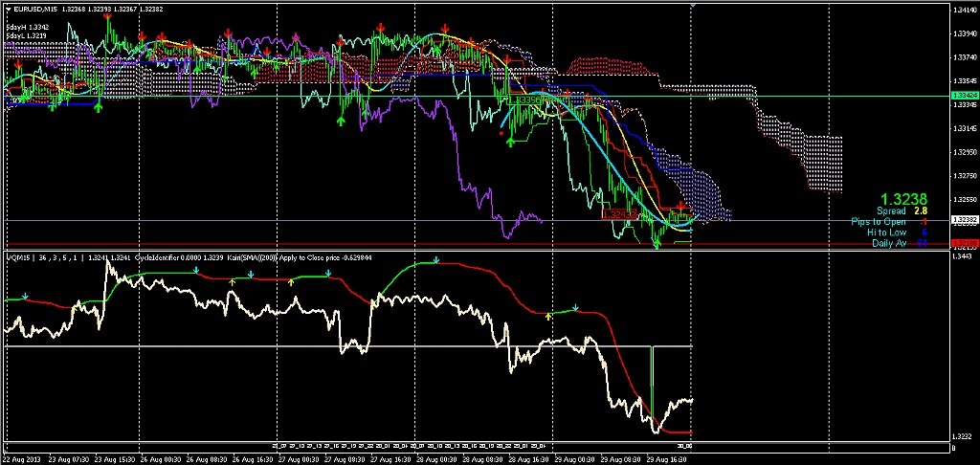Click the 1.33740 price axis value

(963, 58)
